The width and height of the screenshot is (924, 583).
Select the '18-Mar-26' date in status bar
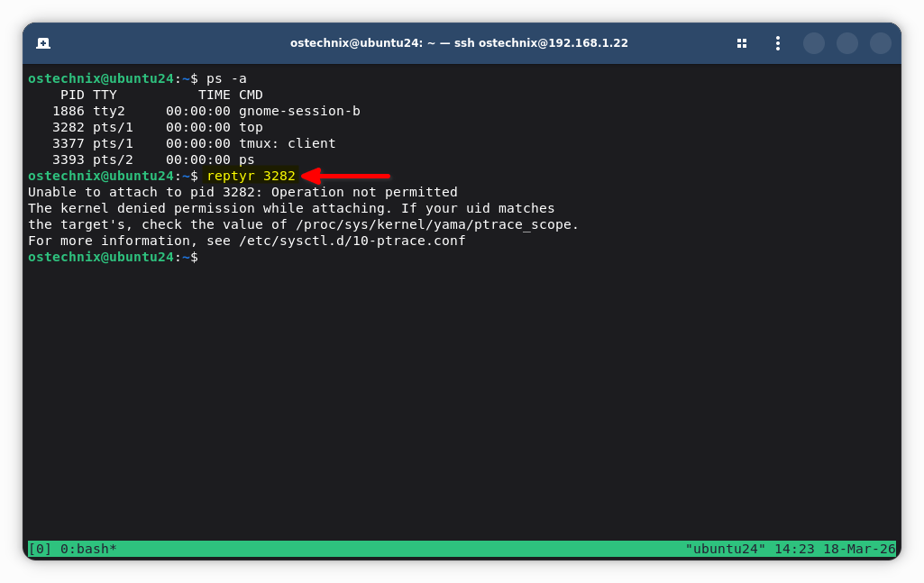click(x=859, y=549)
